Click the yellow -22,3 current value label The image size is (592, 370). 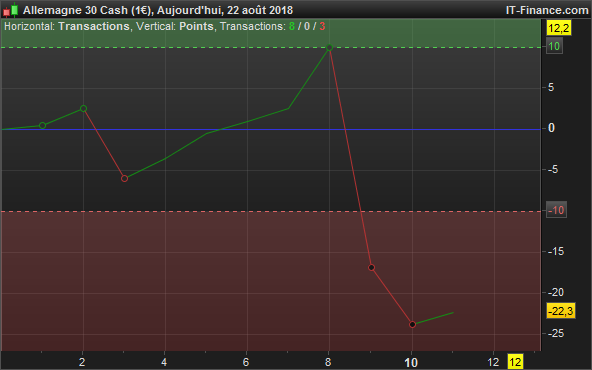pyautogui.click(x=561, y=311)
